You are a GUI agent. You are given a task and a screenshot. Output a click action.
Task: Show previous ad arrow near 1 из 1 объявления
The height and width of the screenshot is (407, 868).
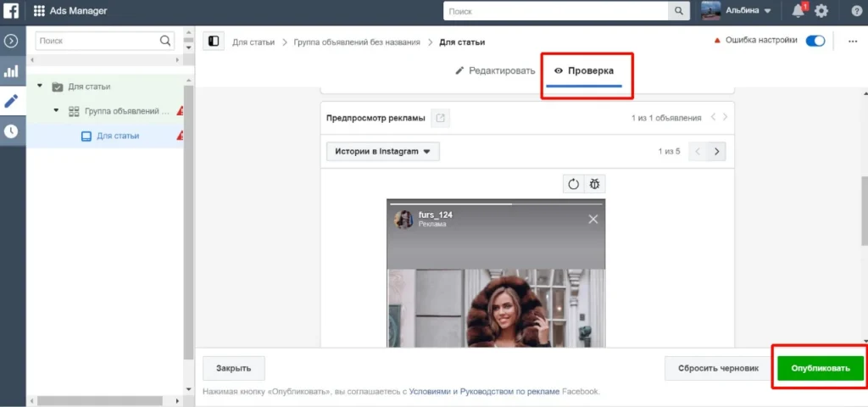(713, 117)
